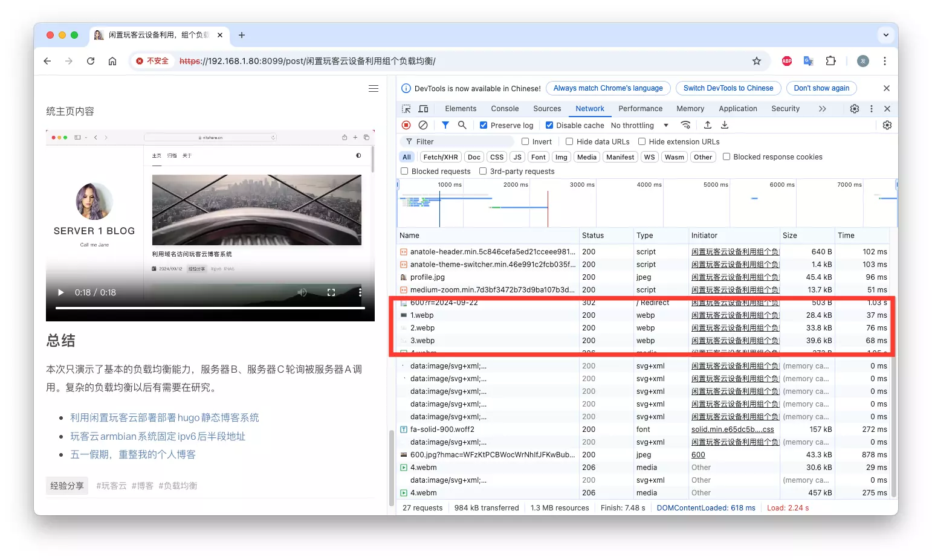Open network conditions icon
This screenshot has height=560, width=932.
click(685, 125)
